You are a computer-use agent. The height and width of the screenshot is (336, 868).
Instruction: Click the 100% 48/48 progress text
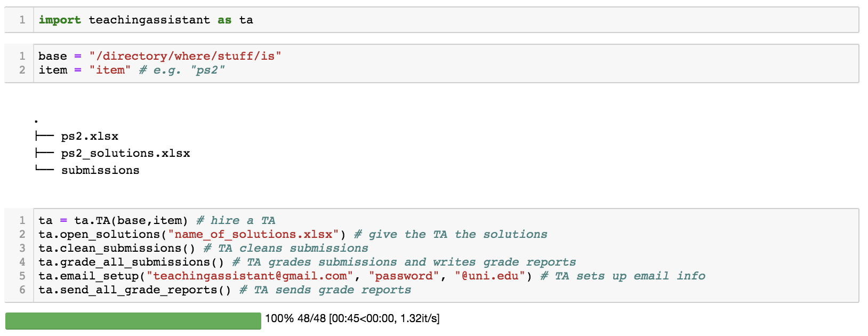pos(352,318)
